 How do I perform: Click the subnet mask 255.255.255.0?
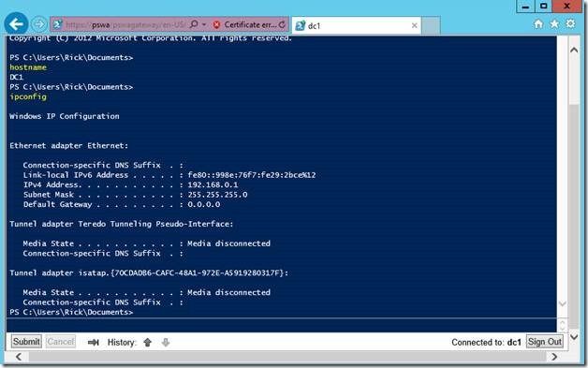217,195
